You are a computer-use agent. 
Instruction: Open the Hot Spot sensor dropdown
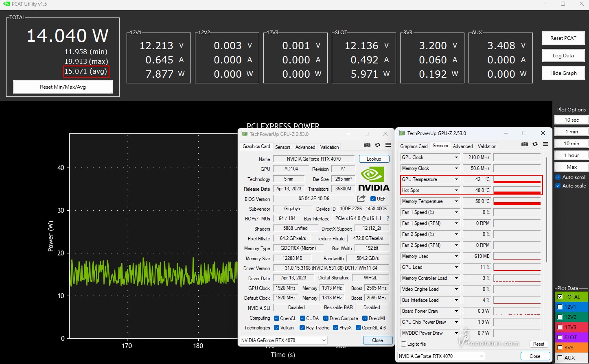[456, 190]
